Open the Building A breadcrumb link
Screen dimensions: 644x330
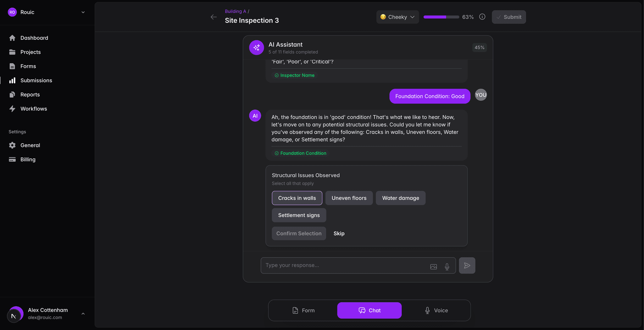click(x=235, y=11)
